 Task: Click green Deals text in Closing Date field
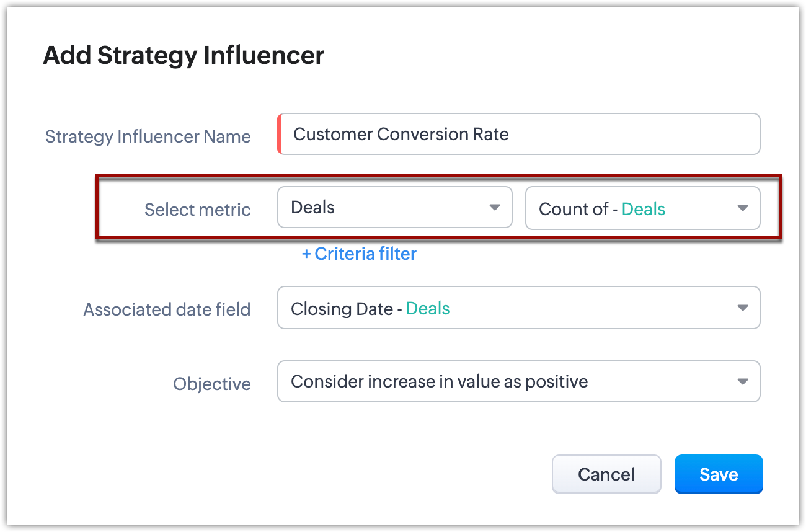(x=428, y=308)
